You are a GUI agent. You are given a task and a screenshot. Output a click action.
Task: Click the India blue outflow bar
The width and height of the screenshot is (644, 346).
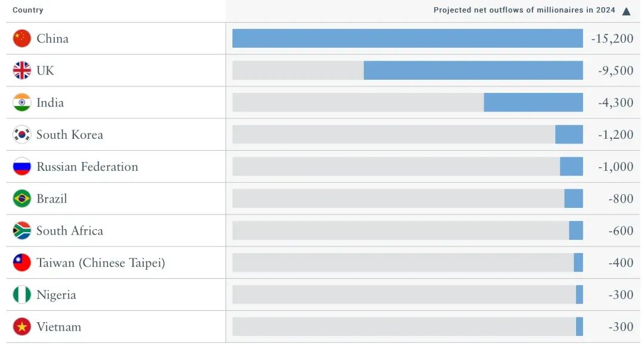tap(533, 103)
